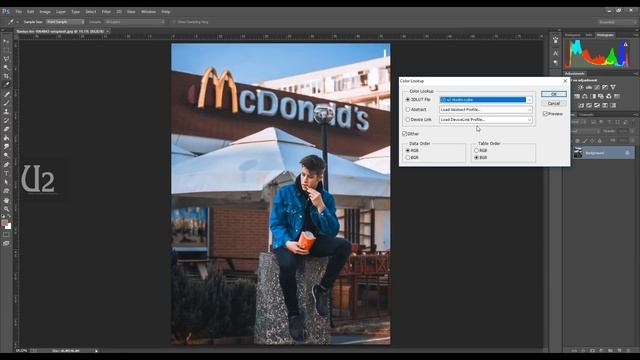Screen dimensions: 640x360
Task: Select the Eraser tool
Action: pos(6,129)
